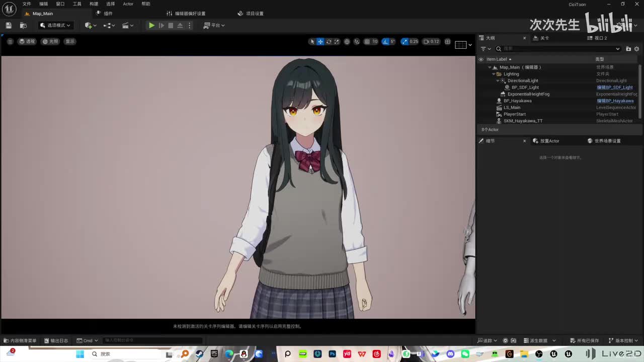Open the 窗口 Window menu
Viewport: 644px width, 362px height.
pos(60,4)
